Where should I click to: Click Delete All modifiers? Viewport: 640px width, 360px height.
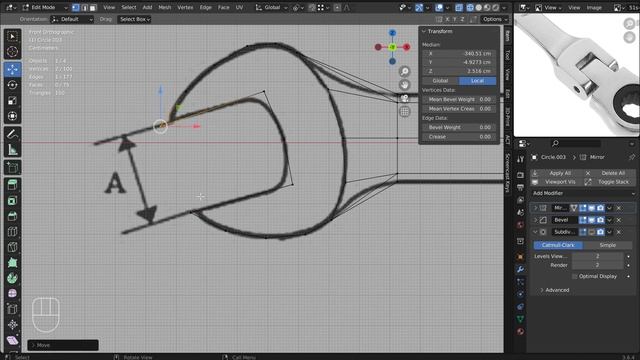coord(609,173)
